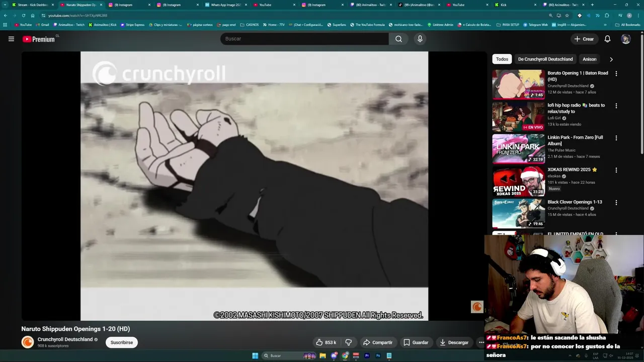
Task: Open the Boruto Opening 1 thumbnail
Action: tap(518, 84)
